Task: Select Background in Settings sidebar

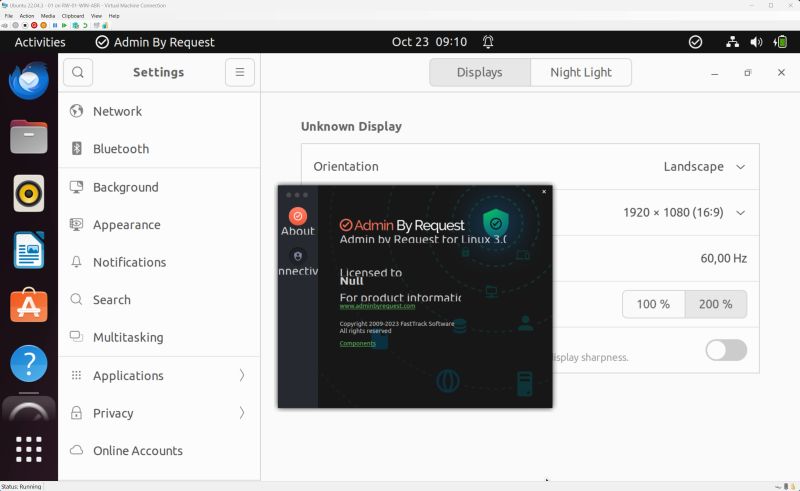Action: click(159, 187)
